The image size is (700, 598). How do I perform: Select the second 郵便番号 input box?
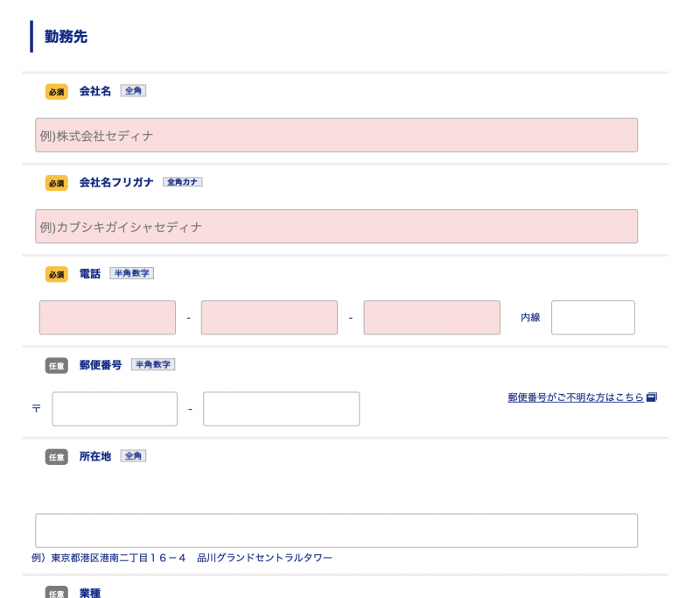(281, 409)
